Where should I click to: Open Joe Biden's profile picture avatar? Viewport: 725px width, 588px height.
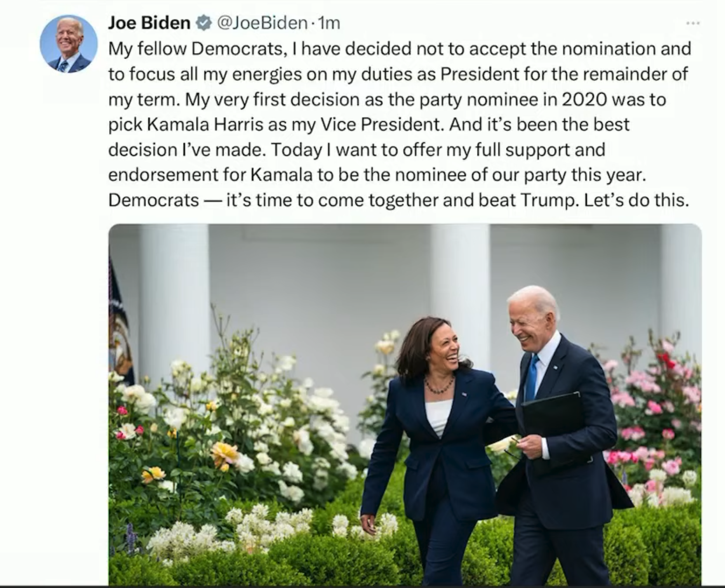[x=68, y=44]
